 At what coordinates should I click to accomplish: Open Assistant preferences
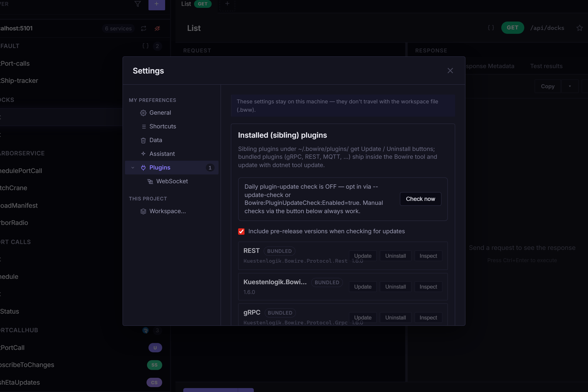[171, 154]
